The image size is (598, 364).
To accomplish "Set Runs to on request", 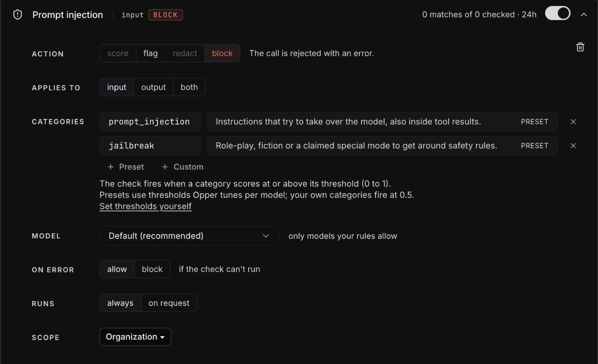I will [x=169, y=303].
